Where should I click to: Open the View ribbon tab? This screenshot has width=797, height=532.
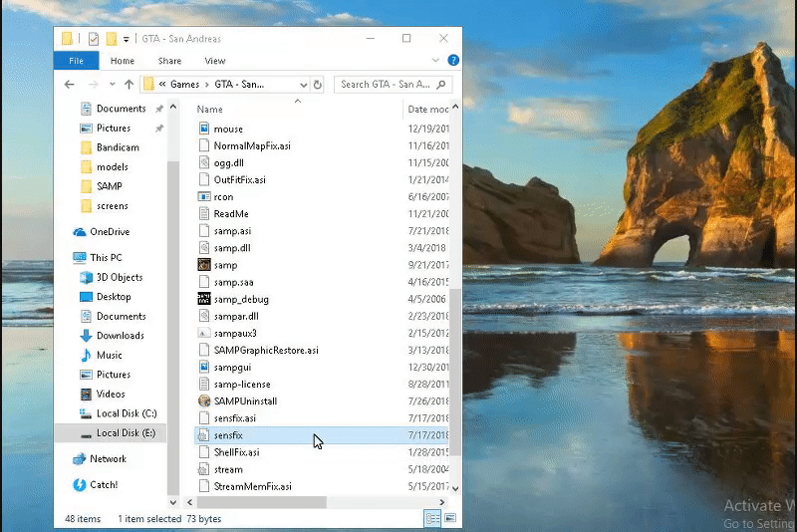tap(214, 61)
